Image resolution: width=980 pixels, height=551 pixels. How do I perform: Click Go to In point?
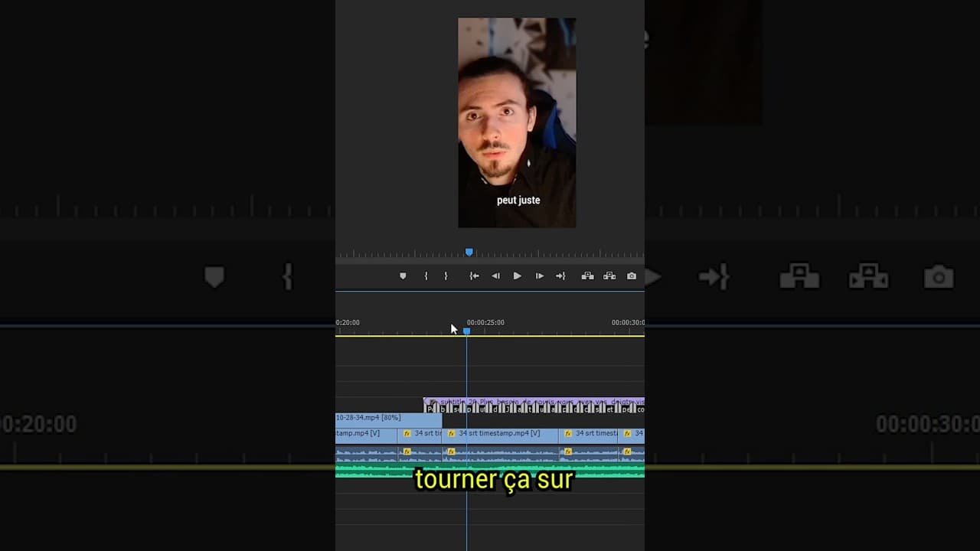coord(473,276)
